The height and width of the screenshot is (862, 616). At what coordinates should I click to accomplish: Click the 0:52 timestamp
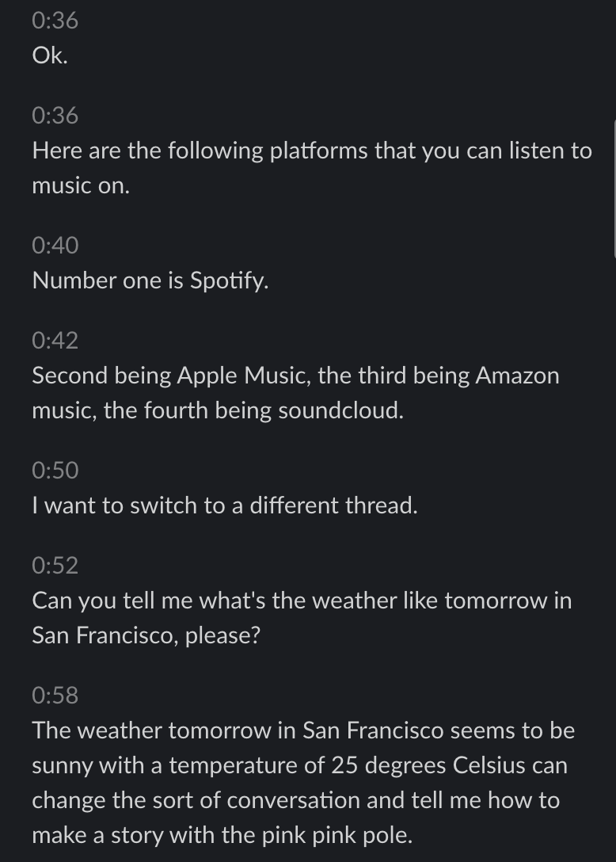click(x=55, y=566)
